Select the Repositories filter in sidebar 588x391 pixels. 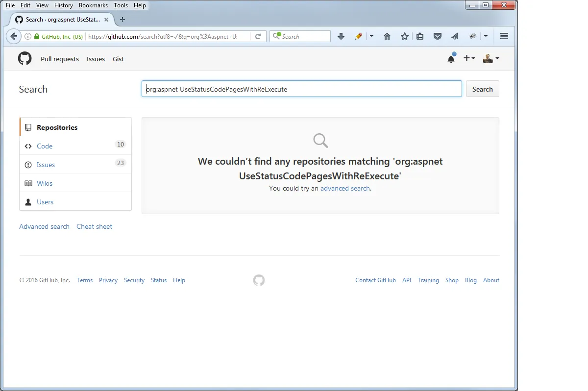point(75,127)
